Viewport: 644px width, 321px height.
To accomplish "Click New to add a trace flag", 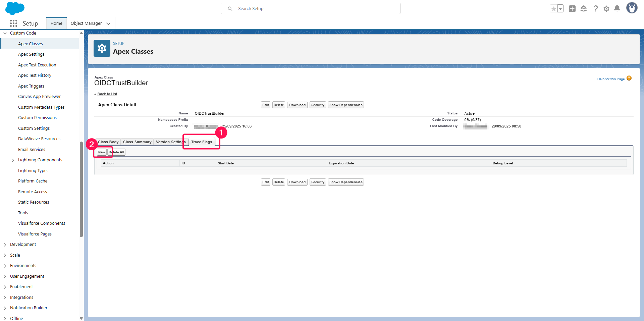I will (x=102, y=152).
